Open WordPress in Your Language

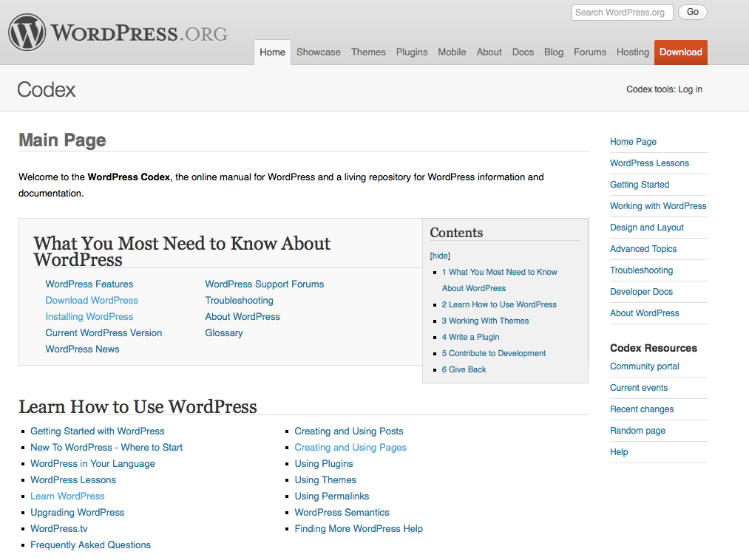[x=92, y=463]
